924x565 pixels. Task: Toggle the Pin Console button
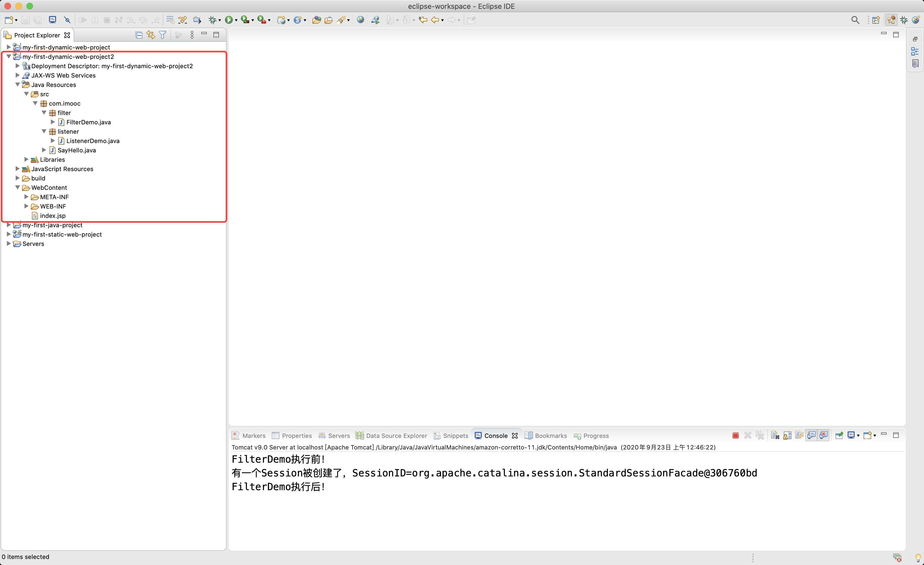(839, 435)
